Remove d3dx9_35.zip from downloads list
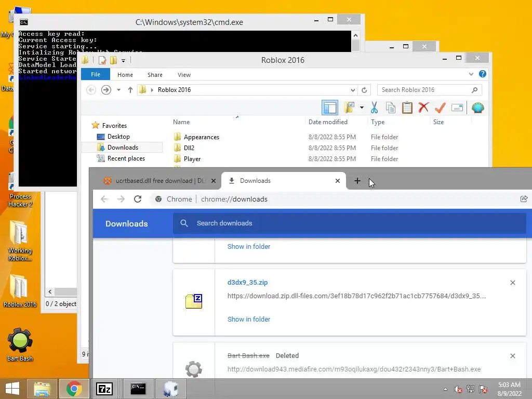The height and width of the screenshot is (399, 532). (513, 283)
